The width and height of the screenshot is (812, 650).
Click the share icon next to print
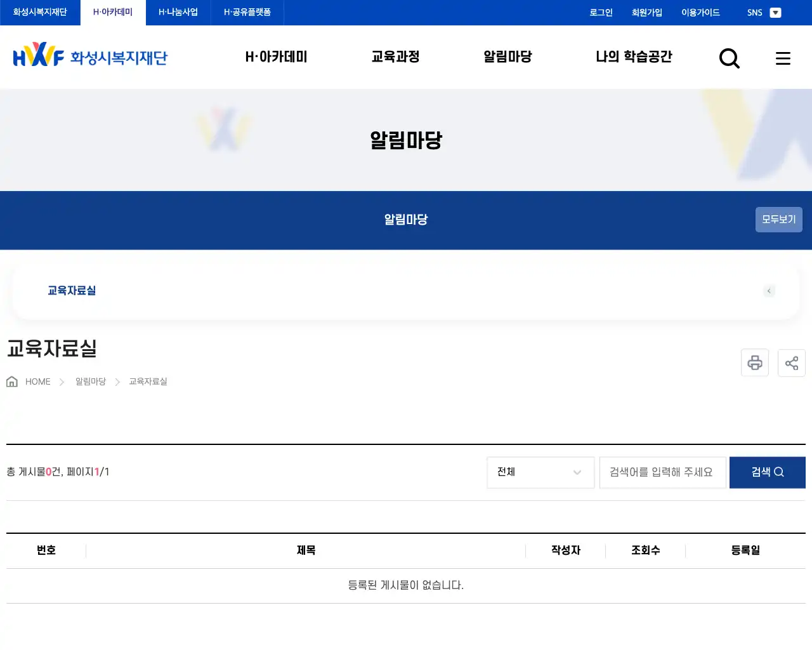pyautogui.click(x=791, y=362)
